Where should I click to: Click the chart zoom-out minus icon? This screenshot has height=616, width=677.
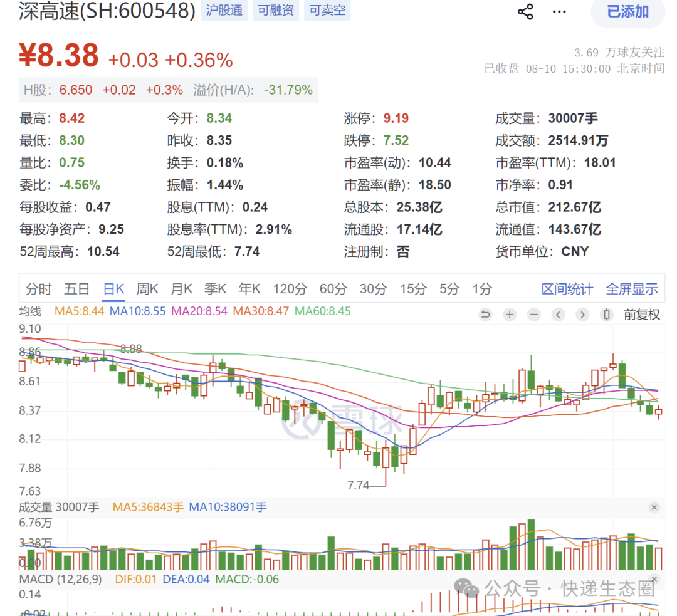pos(533,315)
